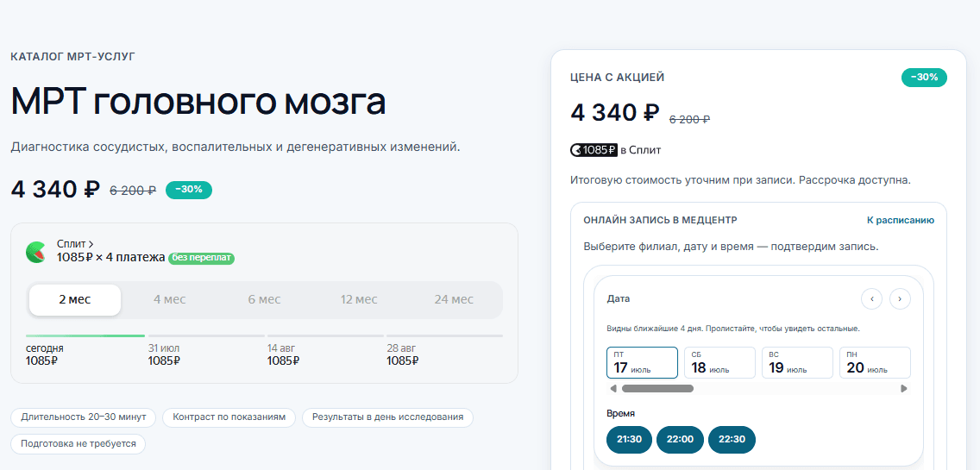
Task: Click the 14 авг payment progress segment
Action: pos(326,336)
